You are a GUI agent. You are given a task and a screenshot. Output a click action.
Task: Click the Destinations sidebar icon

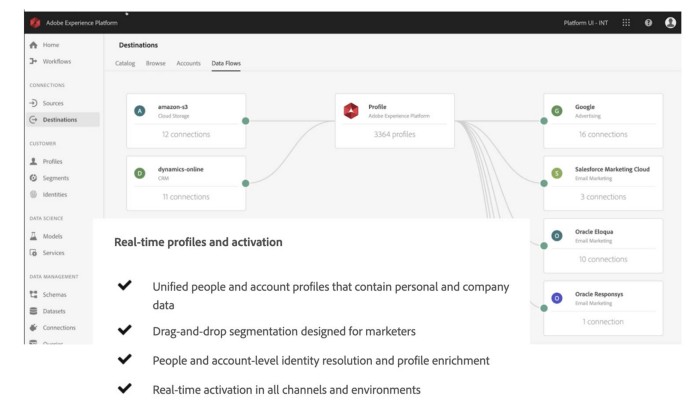tap(33, 120)
